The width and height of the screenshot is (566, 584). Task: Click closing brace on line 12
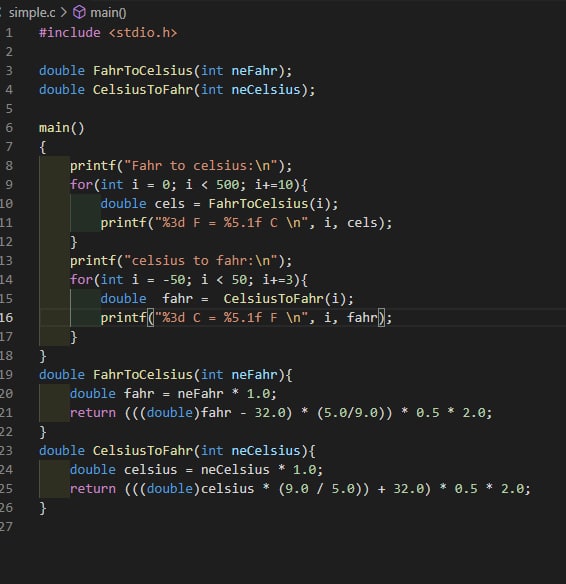74,242
